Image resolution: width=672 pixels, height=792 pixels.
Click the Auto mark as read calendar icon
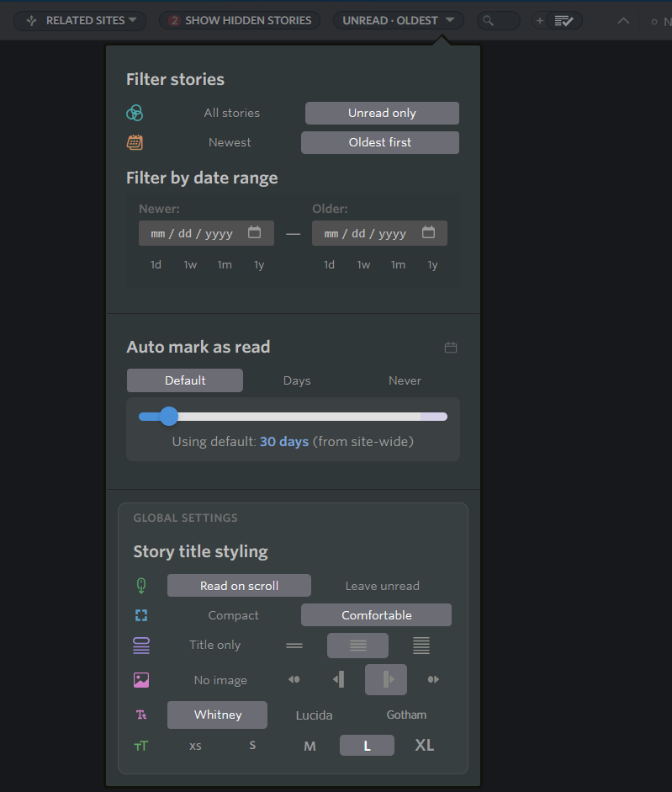coord(451,348)
